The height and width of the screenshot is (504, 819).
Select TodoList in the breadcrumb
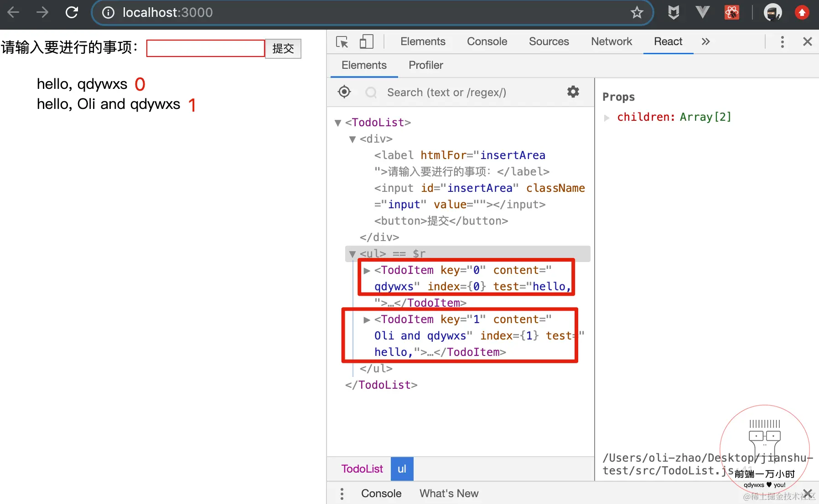pyautogui.click(x=362, y=469)
